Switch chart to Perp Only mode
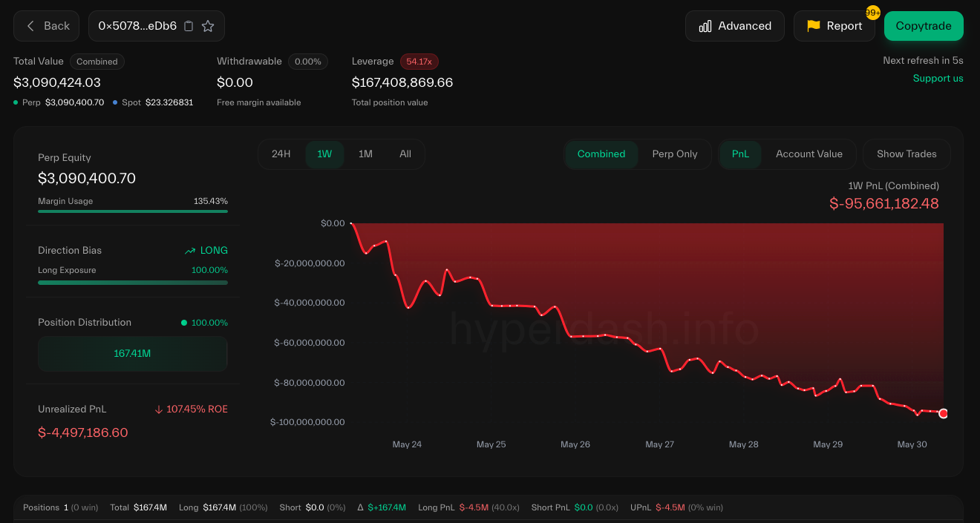This screenshot has height=523, width=980. [x=674, y=154]
